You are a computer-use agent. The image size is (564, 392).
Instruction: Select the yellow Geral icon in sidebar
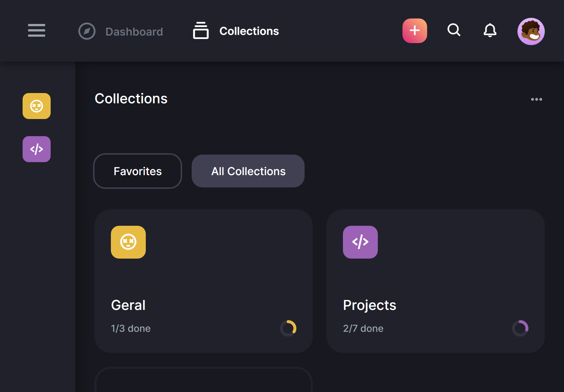[37, 106]
